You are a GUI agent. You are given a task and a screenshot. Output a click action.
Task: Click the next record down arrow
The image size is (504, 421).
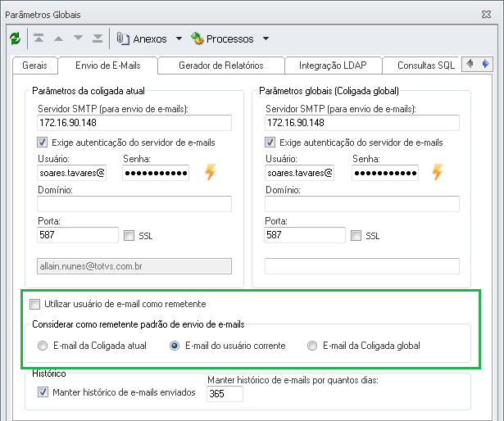tap(78, 38)
